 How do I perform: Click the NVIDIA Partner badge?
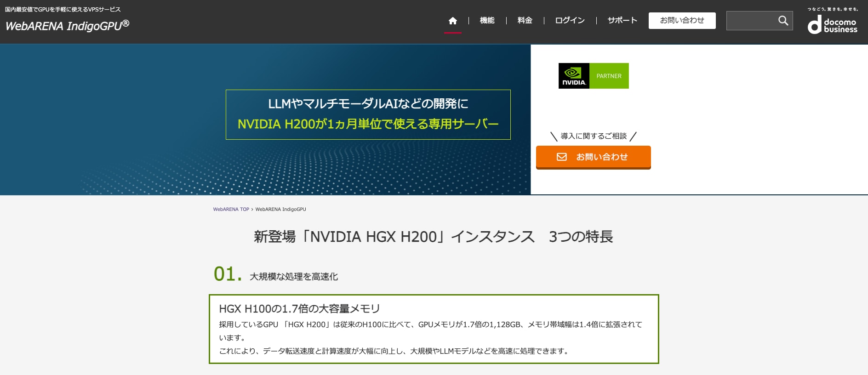(594, 76)
